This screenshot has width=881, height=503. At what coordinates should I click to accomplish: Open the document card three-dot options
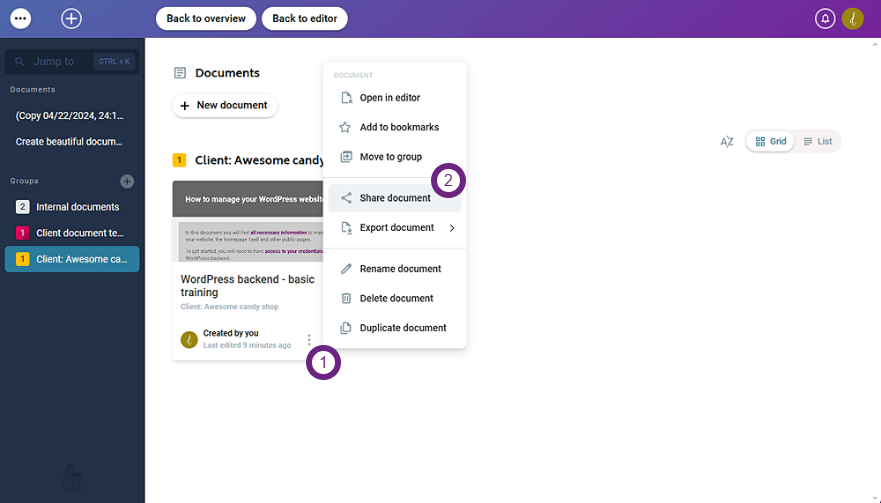tap(309, 340)
